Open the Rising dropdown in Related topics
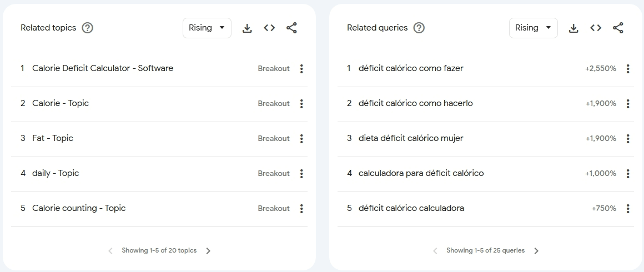 (x=207, y=28)
